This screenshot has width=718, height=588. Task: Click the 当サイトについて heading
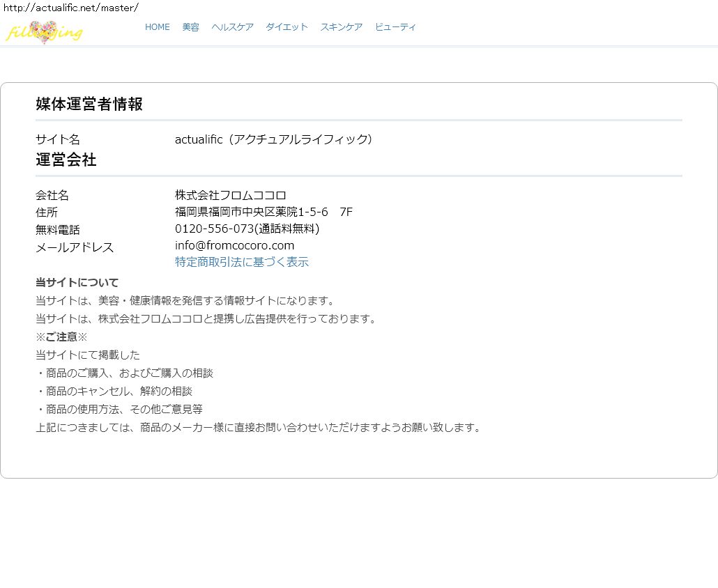click(x=77, y=282)
